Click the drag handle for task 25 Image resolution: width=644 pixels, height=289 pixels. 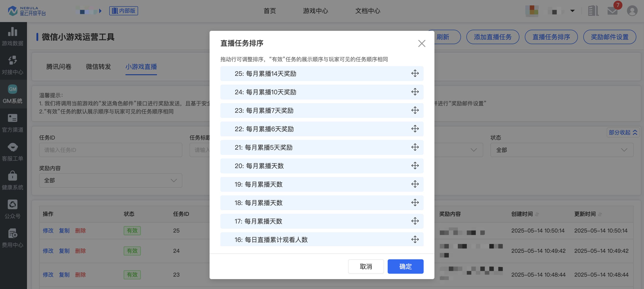click(x=415, y=73)
